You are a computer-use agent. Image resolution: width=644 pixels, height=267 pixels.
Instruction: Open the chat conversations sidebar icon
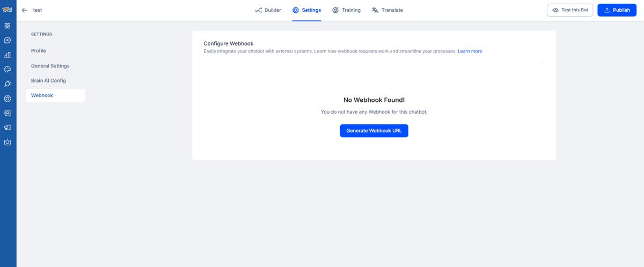(8, 40)
